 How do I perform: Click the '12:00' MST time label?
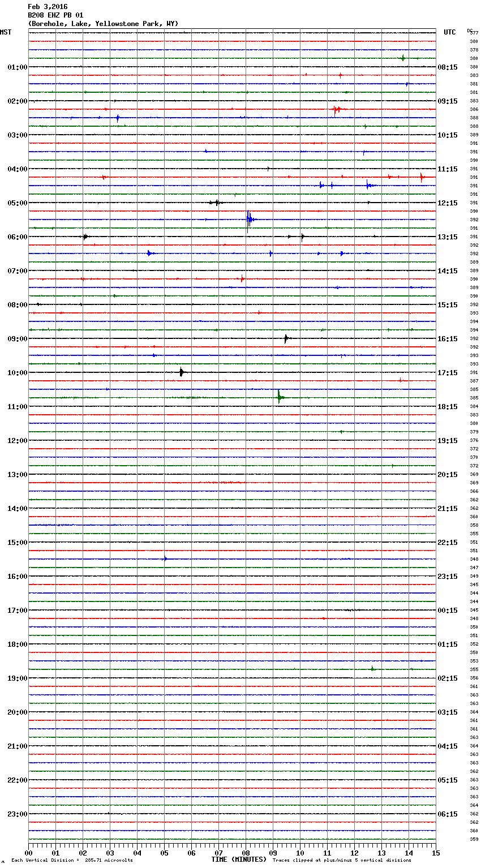(17, 441)
